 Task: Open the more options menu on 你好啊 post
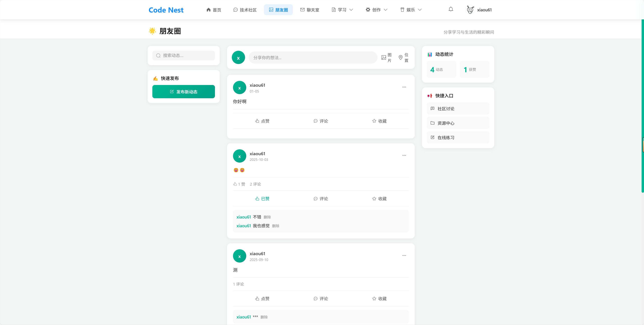click(404, 87)
